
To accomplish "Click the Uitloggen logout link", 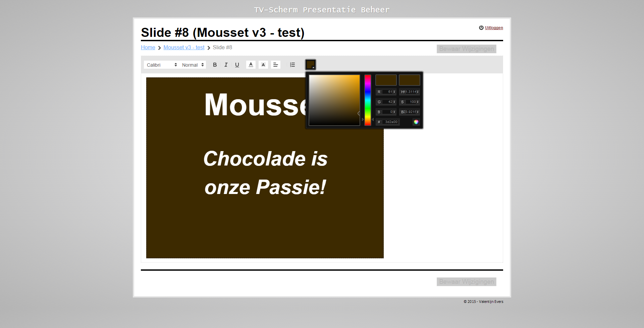I will (494, 28).
